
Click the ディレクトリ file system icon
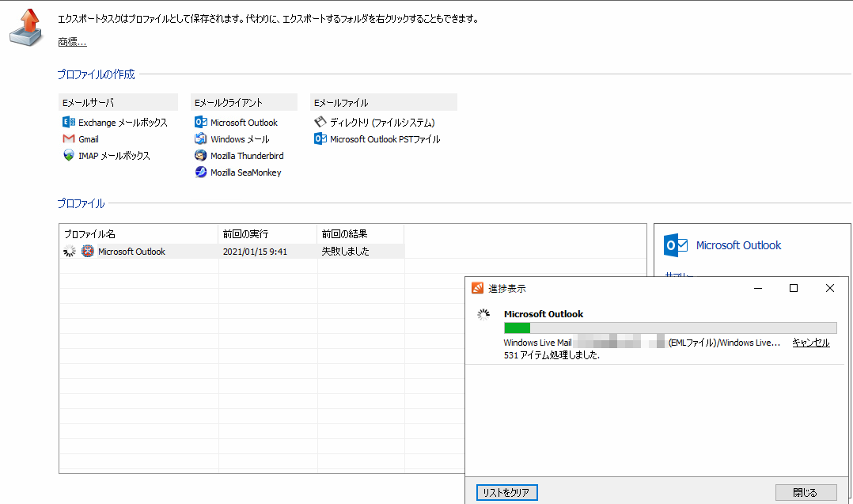pyautogui.click(x=320, y=122)
